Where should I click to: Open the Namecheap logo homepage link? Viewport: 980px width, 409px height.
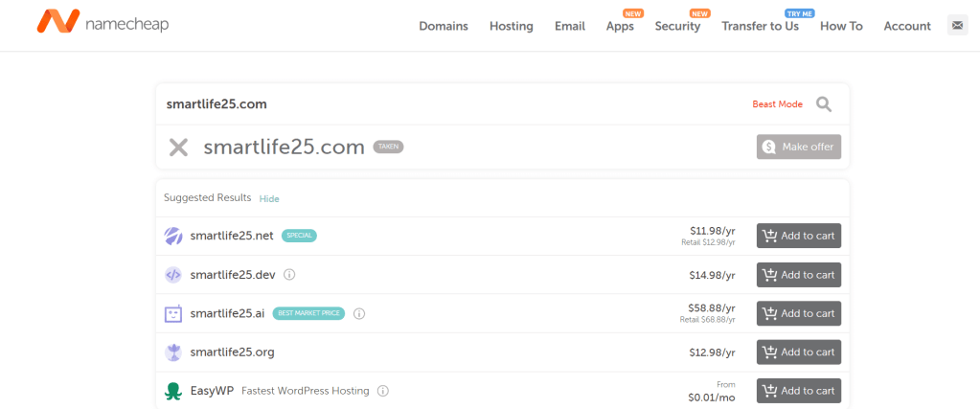tap(103, 22)
